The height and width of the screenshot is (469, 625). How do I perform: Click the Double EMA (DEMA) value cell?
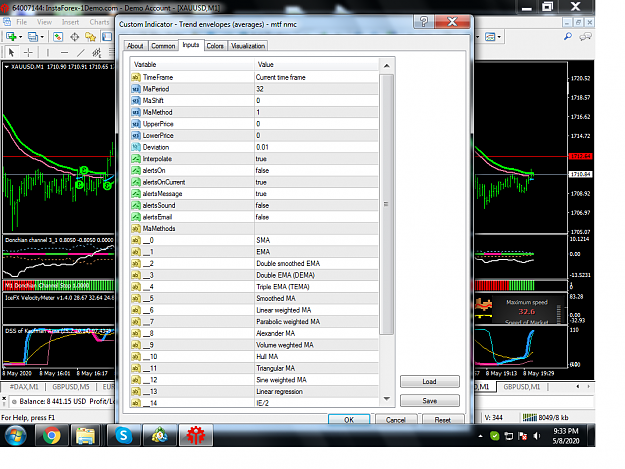(316, 275)
